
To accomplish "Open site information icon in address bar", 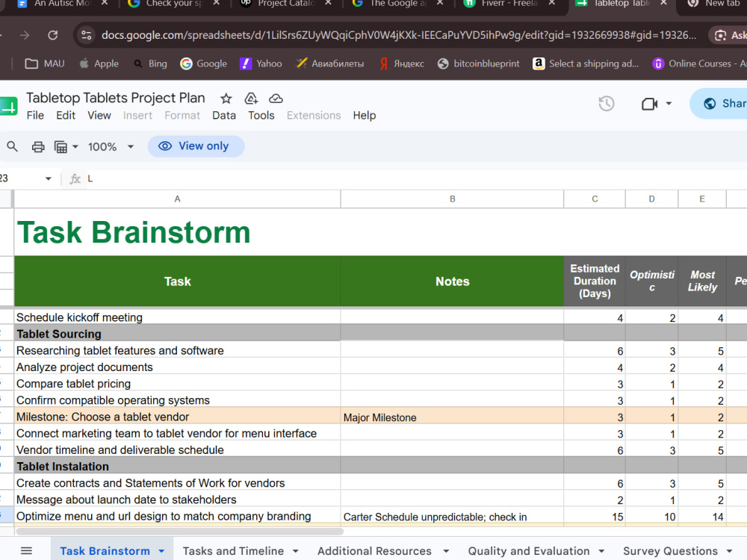I will 87,35.
